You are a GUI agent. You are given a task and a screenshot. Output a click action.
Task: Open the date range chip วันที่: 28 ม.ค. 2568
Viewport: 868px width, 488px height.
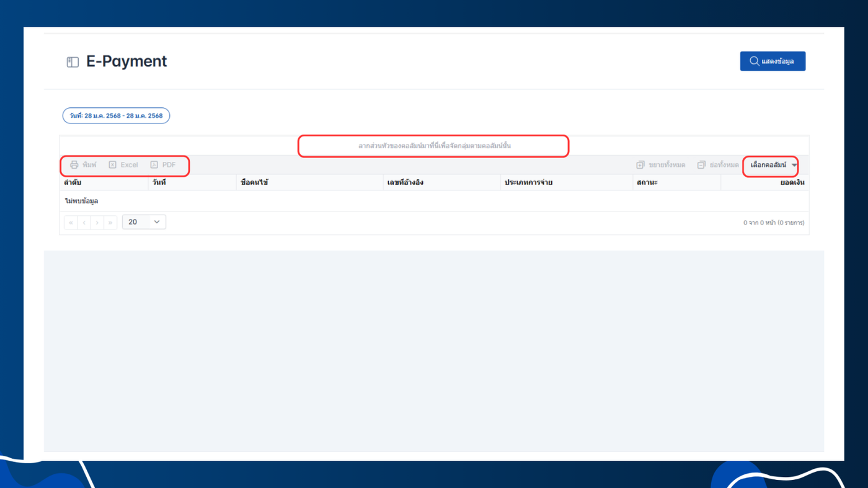tap(116, 116)
